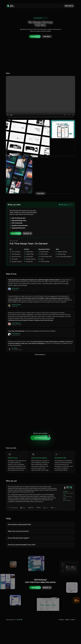Open the "Life saver in your pocket" thumbnail
Viewport: 81px width, 644px height.
pyautogui.click(x=63, y=129)
